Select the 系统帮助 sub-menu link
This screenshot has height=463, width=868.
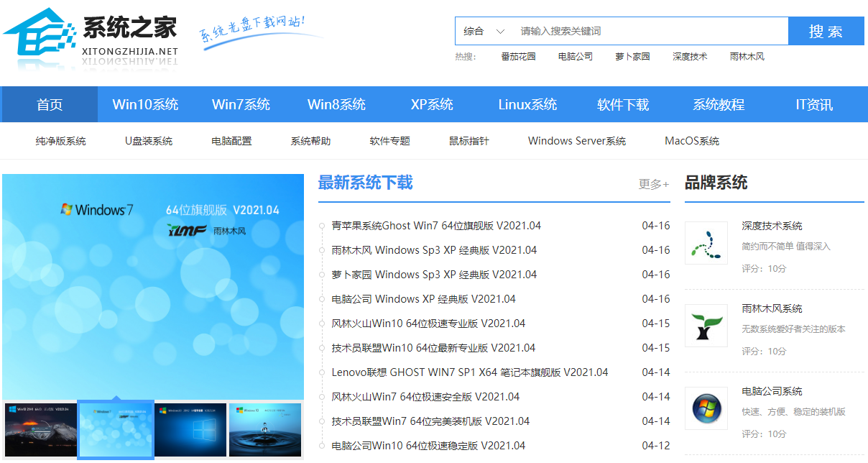310,141
